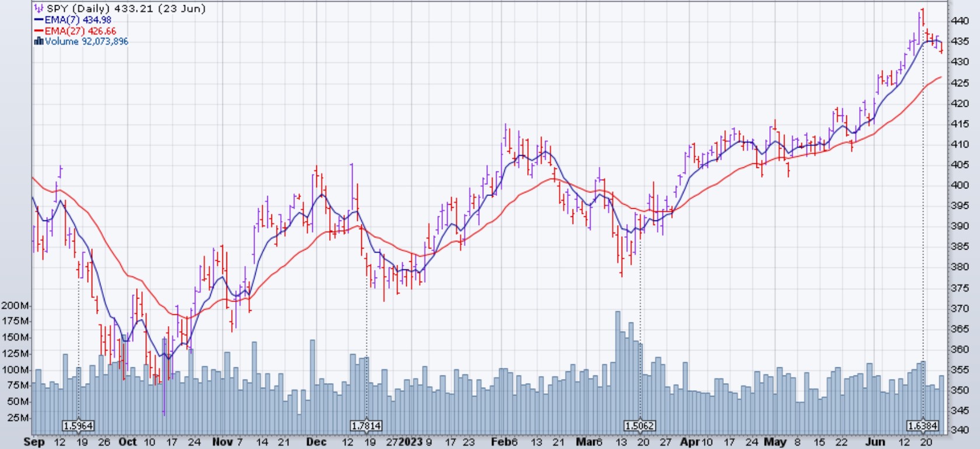
Task: Click the red EMA(27) legend line swatch
Action: click(39, 31)
